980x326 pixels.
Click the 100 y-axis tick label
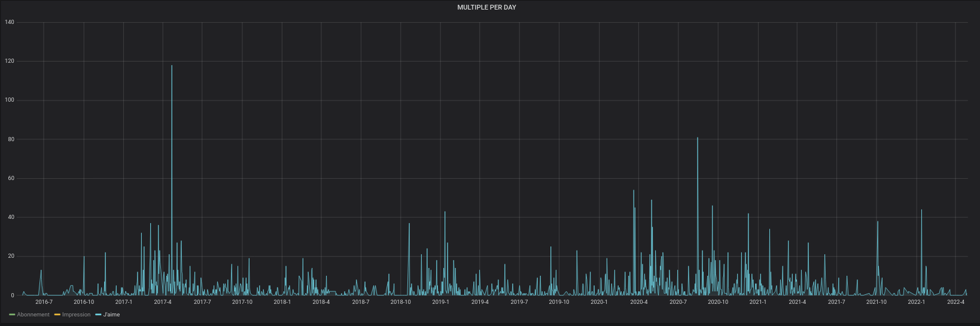pyautogui.click(x=9, y=100)
